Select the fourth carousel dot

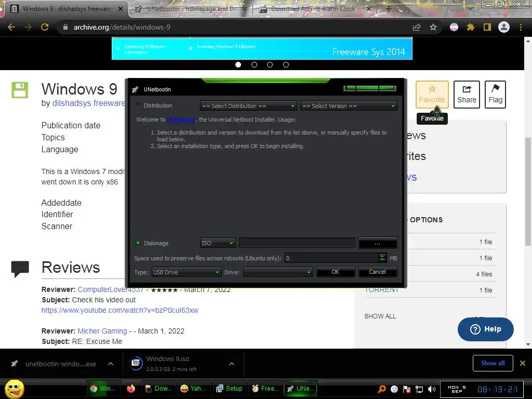coord(286,64)
